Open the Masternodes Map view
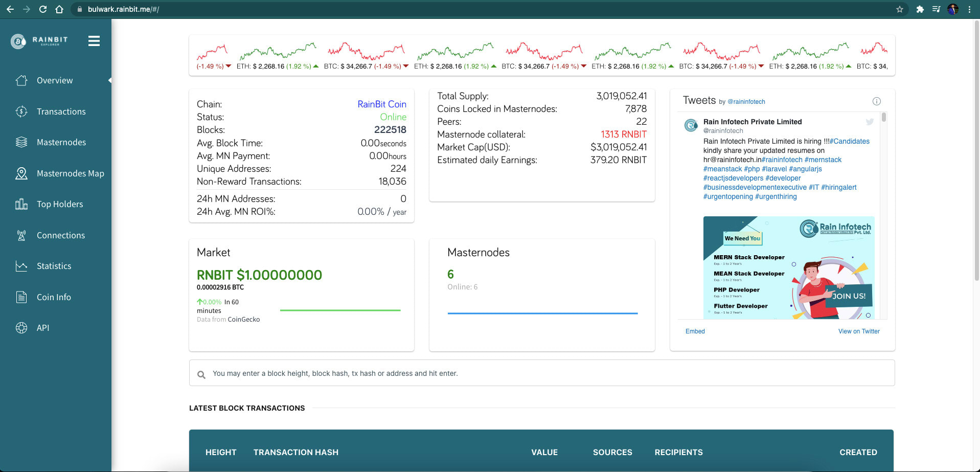The image size is (980, 472). pyautogui.click(x=21, y=173)
